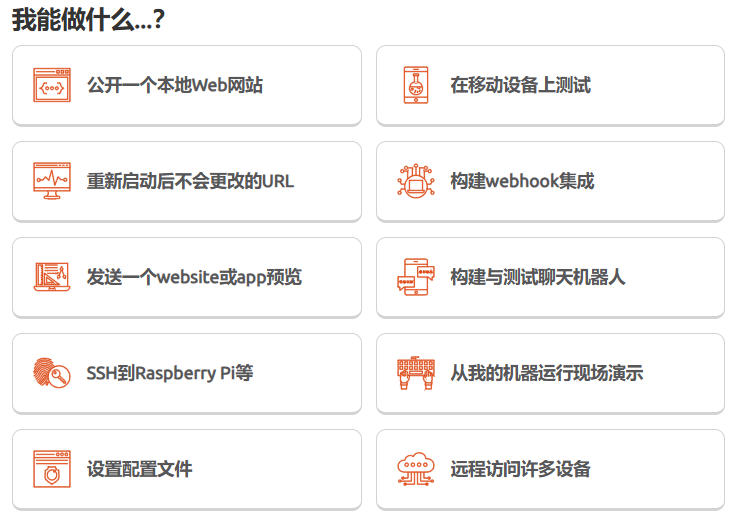This screenshot has height=529, width=753.
Task: Click the chat phone icon for 聊天机器人
Action: tap(416, 277)
